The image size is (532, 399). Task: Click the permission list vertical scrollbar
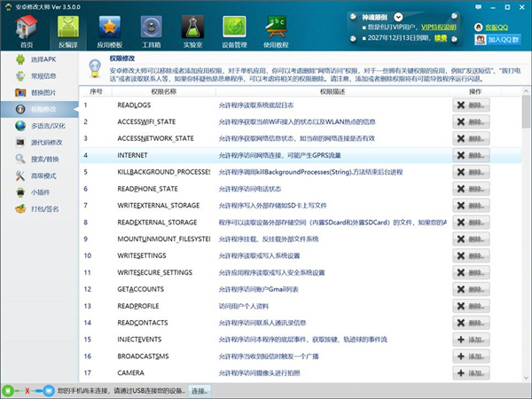point(526,234)
